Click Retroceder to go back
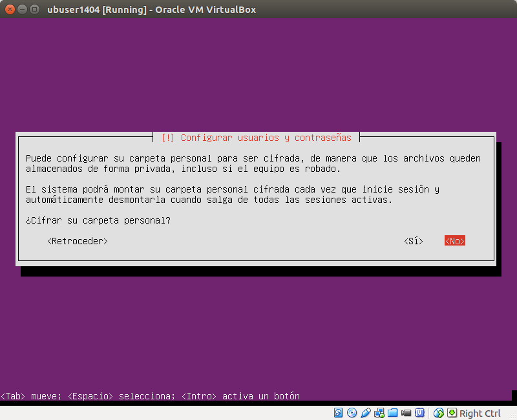This screenshot has height=420, width=517. pos(77,240)
